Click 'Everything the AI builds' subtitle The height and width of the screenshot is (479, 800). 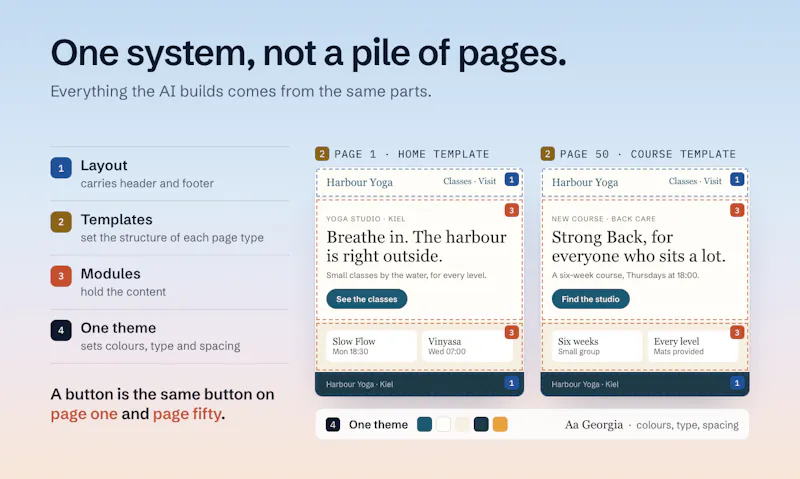241,91
